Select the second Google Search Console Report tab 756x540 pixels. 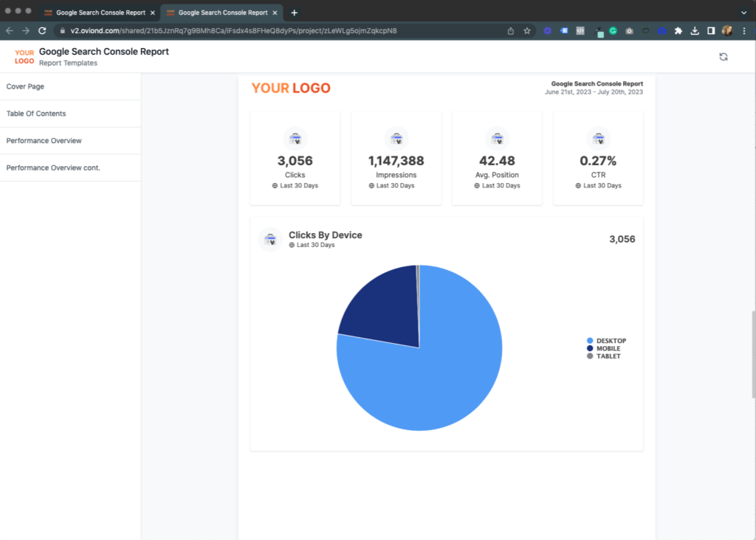(x=221, y=13)
